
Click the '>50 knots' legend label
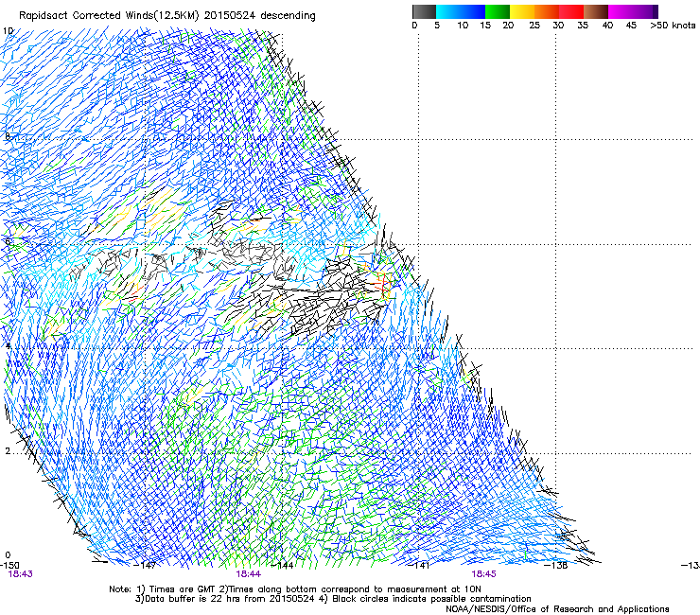pos(673,26)
